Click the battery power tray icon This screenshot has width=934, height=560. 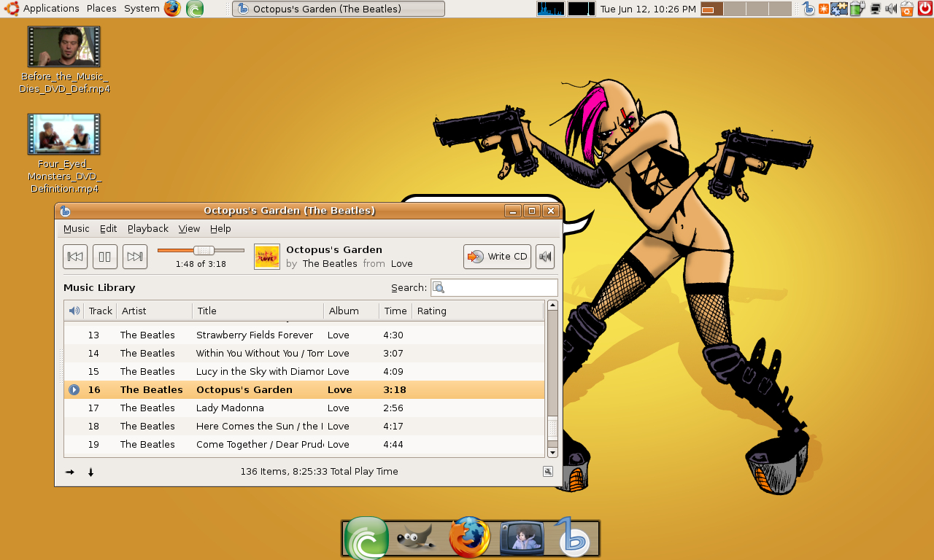click(x=857, y=9)
